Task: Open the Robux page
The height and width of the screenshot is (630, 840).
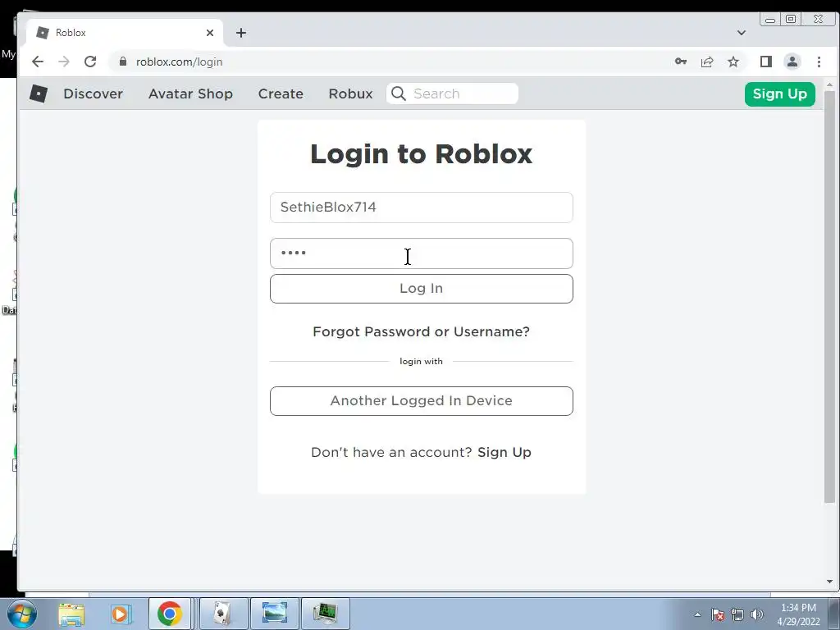Action: click(350, 94)
